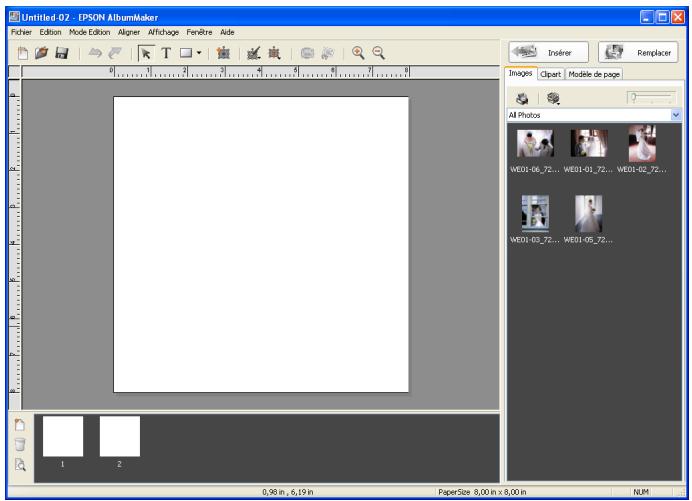Image resolution: width=692 pixels, height=501 pixels.
Task: Click the zoom out magnifier icon
Action: (x=379, y=53)
